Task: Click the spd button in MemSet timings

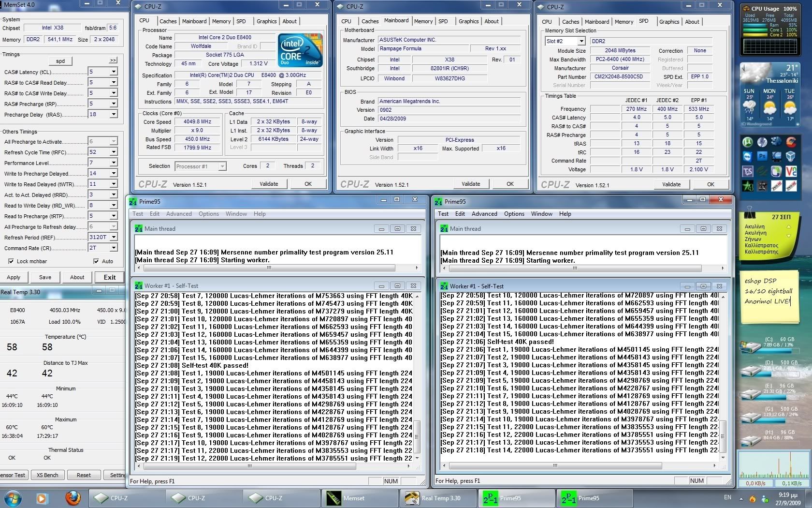Action: [60, 61]
